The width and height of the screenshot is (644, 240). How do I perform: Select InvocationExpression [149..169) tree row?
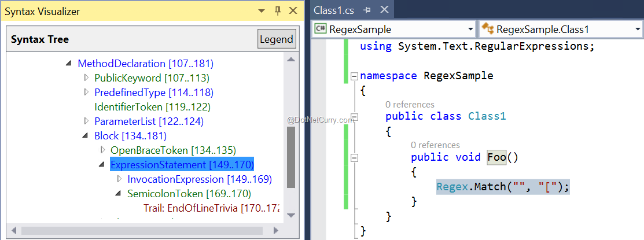[x=200, y=179]
